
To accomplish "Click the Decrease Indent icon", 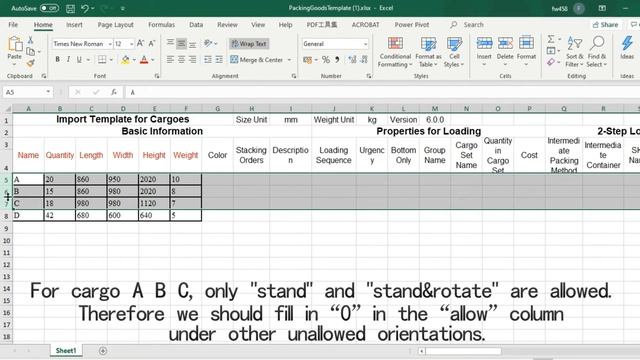I will 208,60.
